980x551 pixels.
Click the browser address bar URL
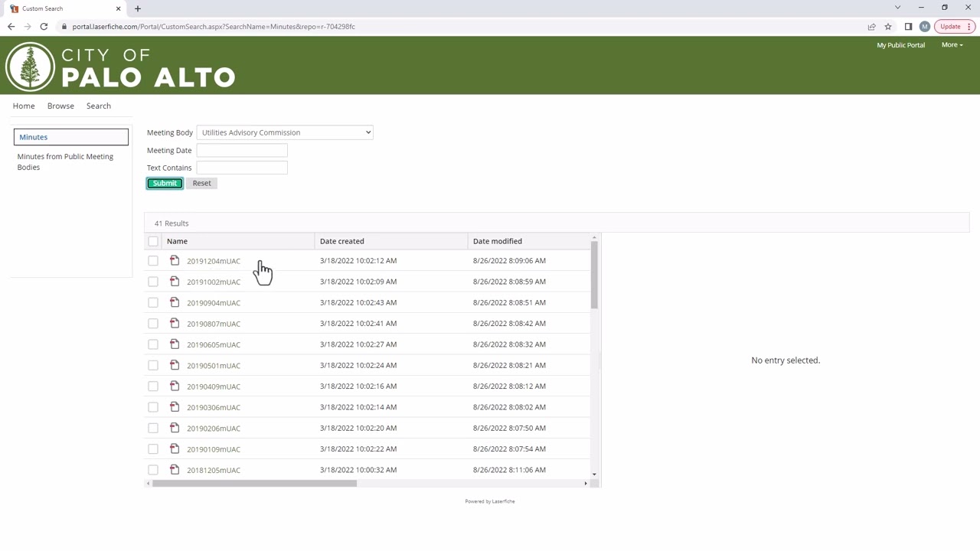(214, 26)
